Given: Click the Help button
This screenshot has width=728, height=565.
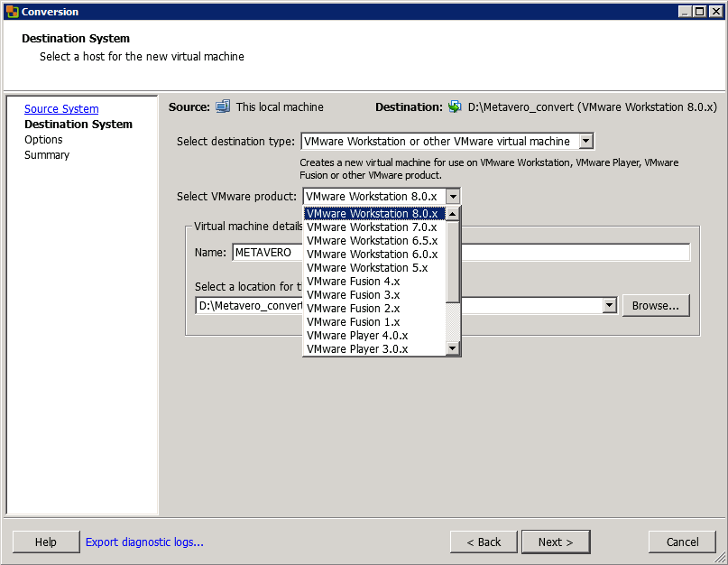Looking at the screenshot, I should 46,542.
